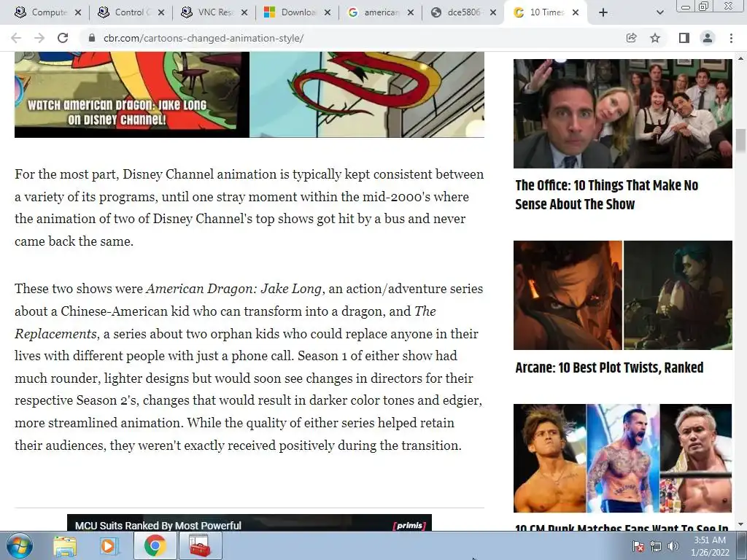This screenshot has width=747, height=560.
Task: Go back to the previous page
Action: [x=16, y=38]
